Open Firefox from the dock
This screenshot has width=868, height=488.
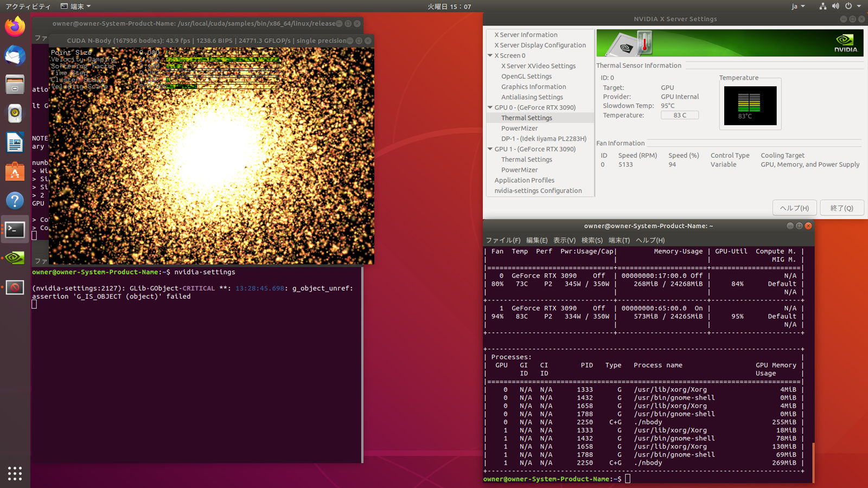[x=15, y=27]
